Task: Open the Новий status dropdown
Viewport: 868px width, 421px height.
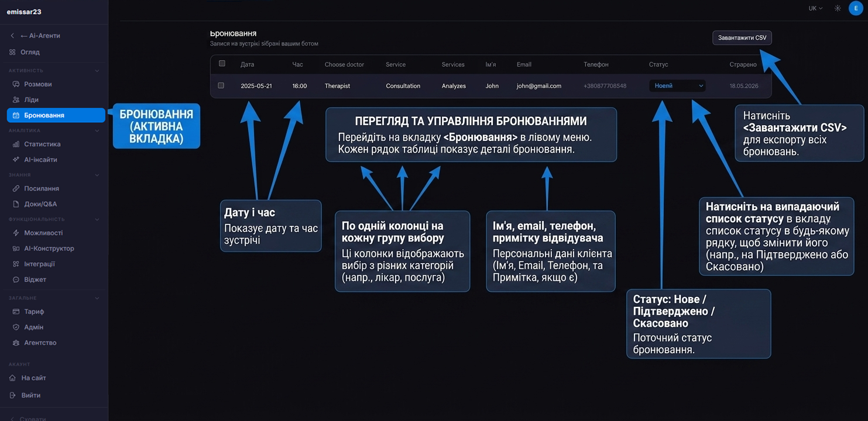Action: coord(677,86)
